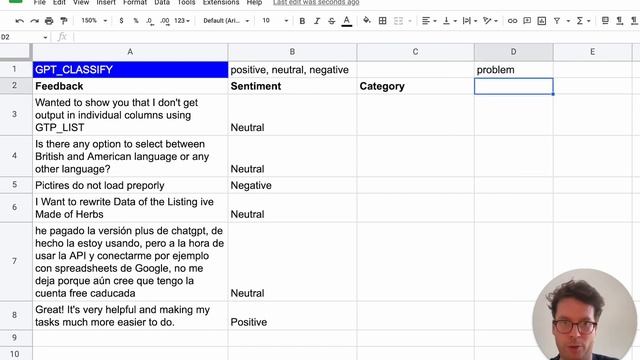Open text rotation options

click(x=490, y=21)
